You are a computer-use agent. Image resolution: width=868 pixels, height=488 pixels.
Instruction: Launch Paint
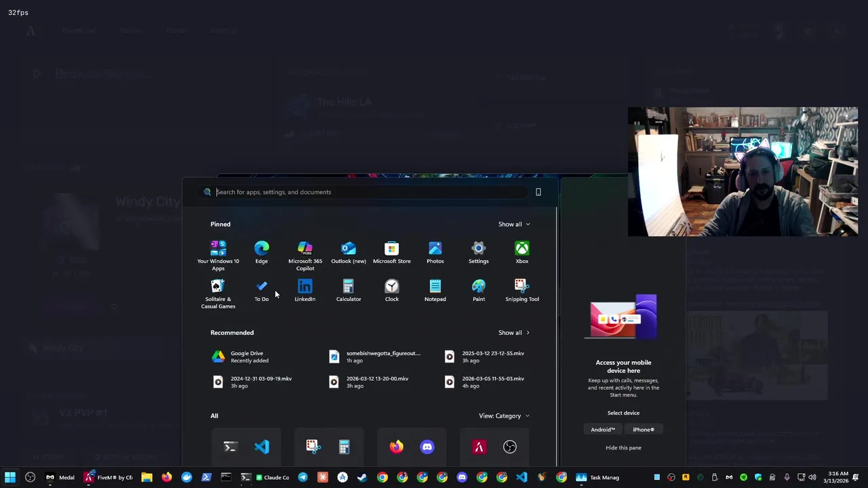pyautogui.click(x=478, y=291)
